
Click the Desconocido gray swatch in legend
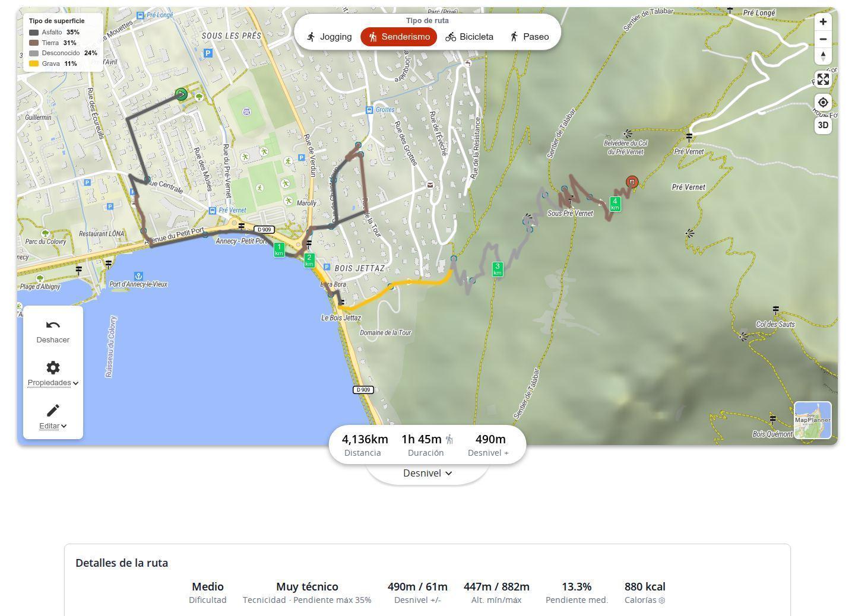click(x=34, y=53)
